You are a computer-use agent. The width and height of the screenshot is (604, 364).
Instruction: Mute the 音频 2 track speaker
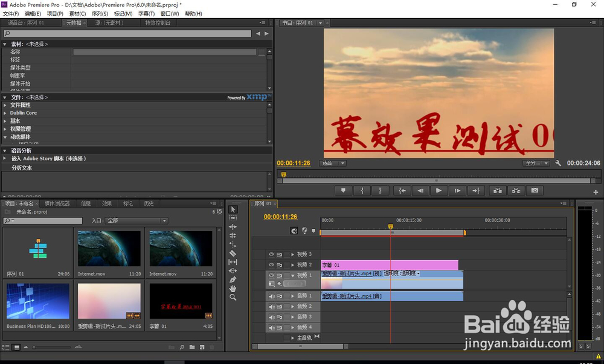[x=272, y=307]
